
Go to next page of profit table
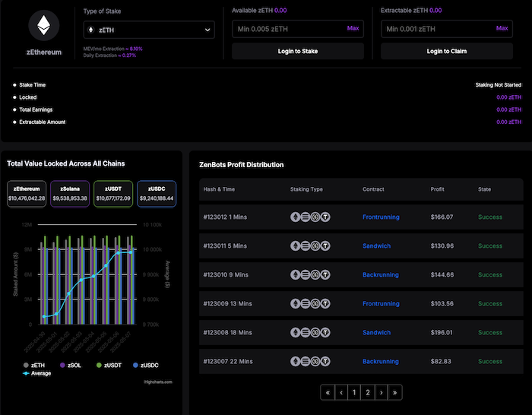pos(382,393)
